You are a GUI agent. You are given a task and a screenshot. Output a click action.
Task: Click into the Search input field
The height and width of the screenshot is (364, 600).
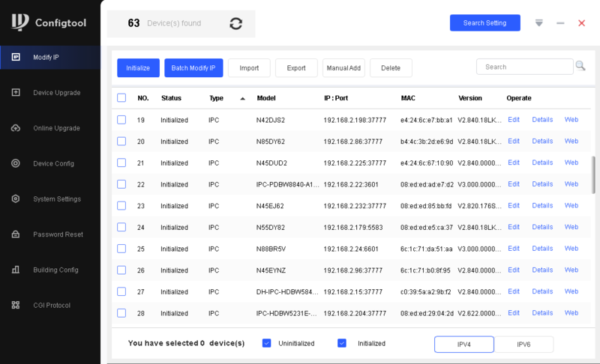(524, 67)
